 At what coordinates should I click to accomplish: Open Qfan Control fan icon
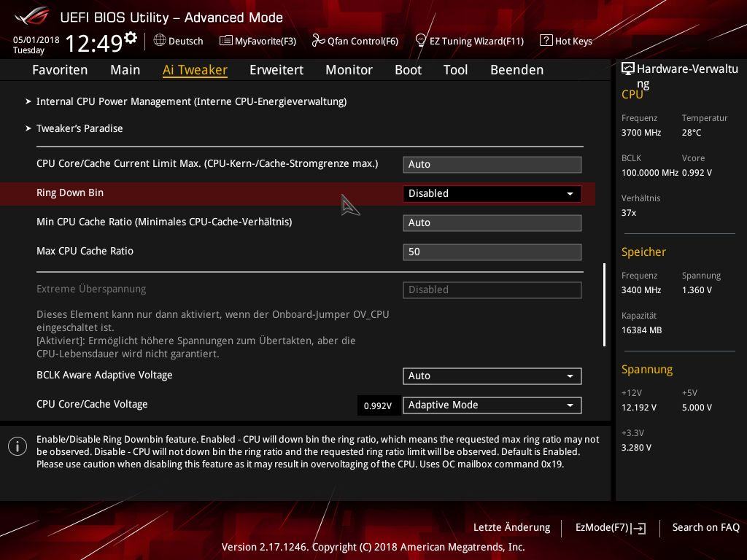click(318, 40)
